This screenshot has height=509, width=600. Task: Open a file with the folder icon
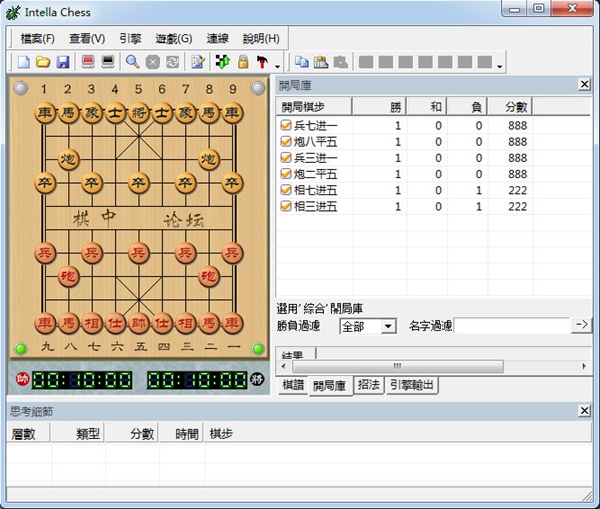[43, 62]
